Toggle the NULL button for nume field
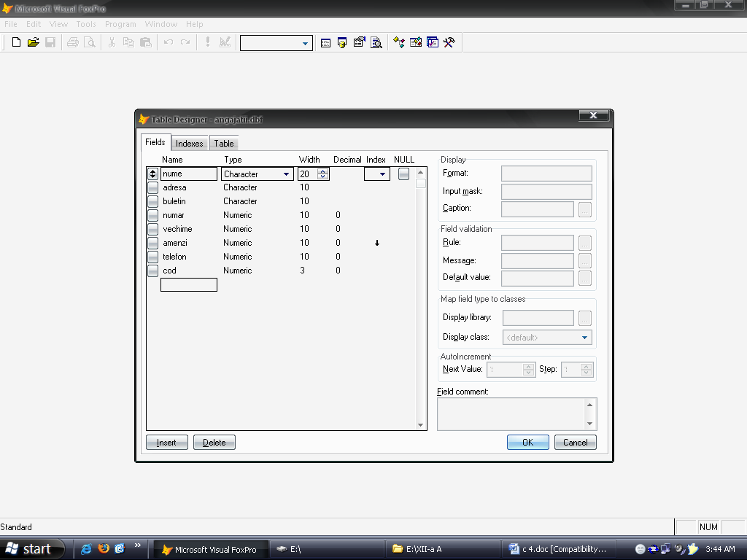747x560 pixels. [x=403, y=174]
